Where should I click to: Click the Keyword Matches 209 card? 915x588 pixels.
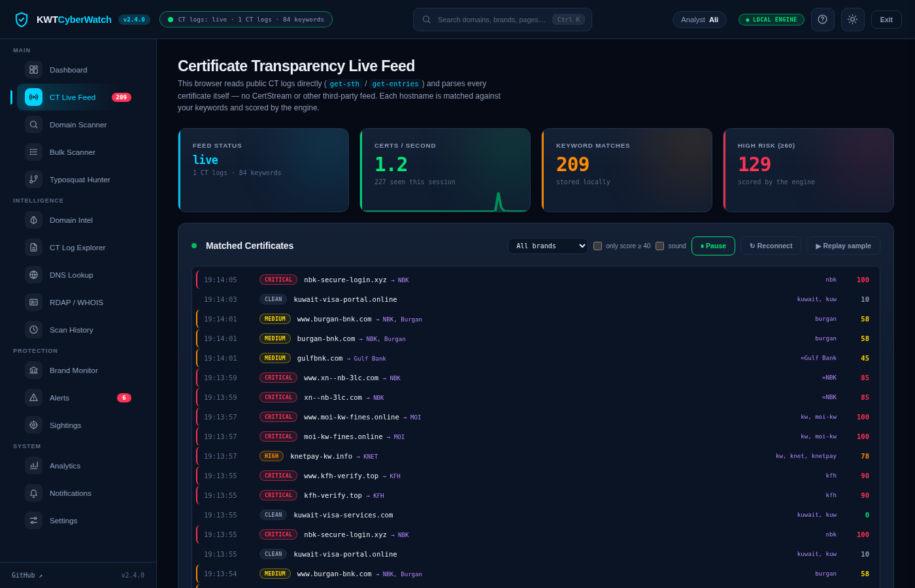[x=627, y=170]
